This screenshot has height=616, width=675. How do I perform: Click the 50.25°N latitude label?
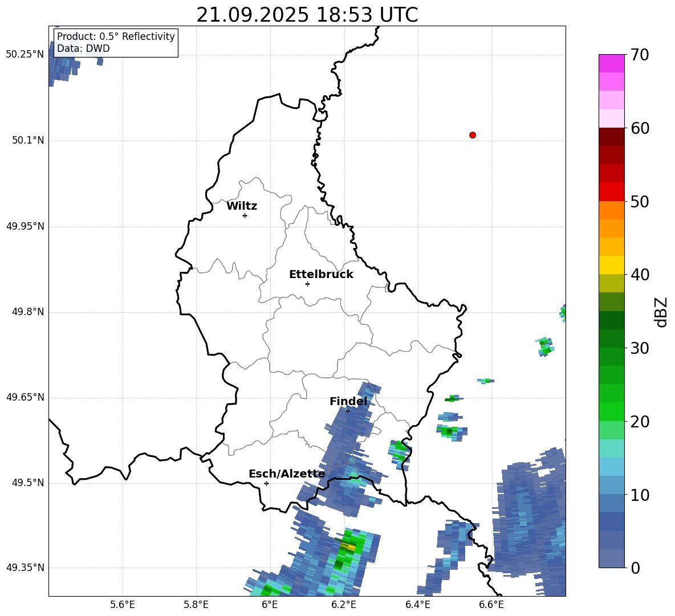click(25, 55)
